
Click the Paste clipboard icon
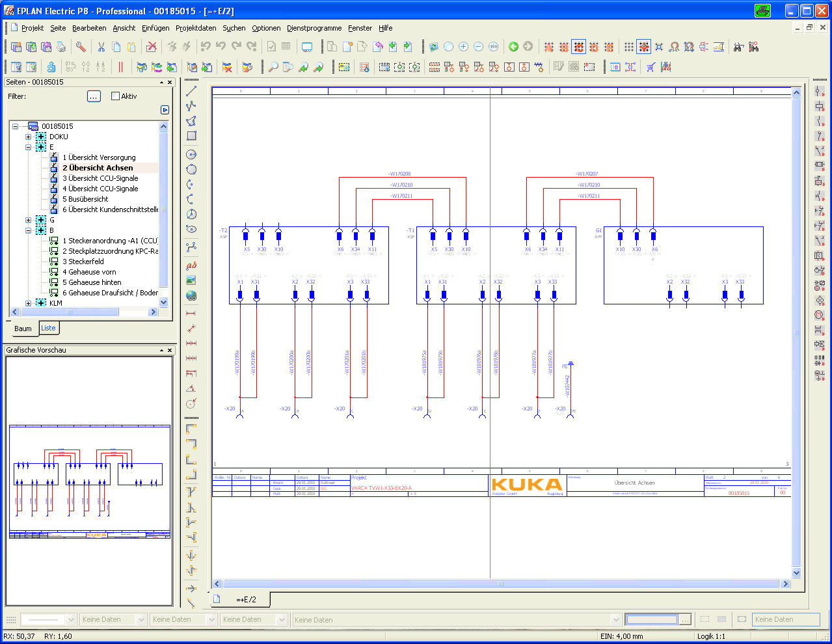(x=131, y=47)
